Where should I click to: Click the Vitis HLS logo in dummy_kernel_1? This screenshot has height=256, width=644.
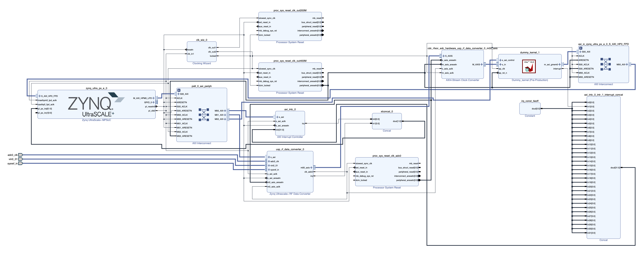529,66
